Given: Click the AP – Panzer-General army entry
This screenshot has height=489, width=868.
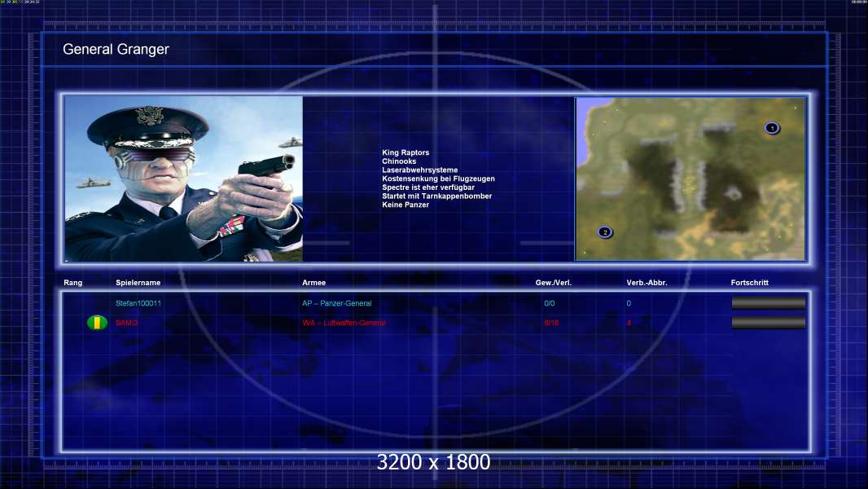Looking at the screenshot, I should point(336,303).
